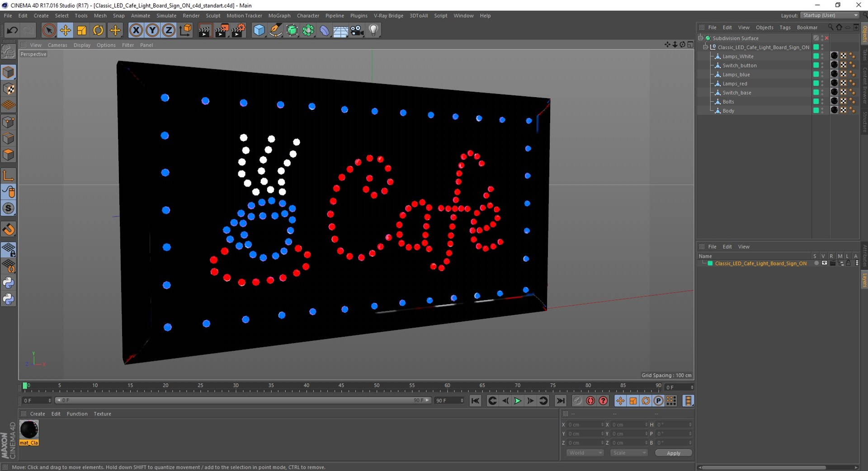Open the Layout Startup dropdown
Image resolution: width=868 pixels, height=471 pixels.
tap(830, 15)
